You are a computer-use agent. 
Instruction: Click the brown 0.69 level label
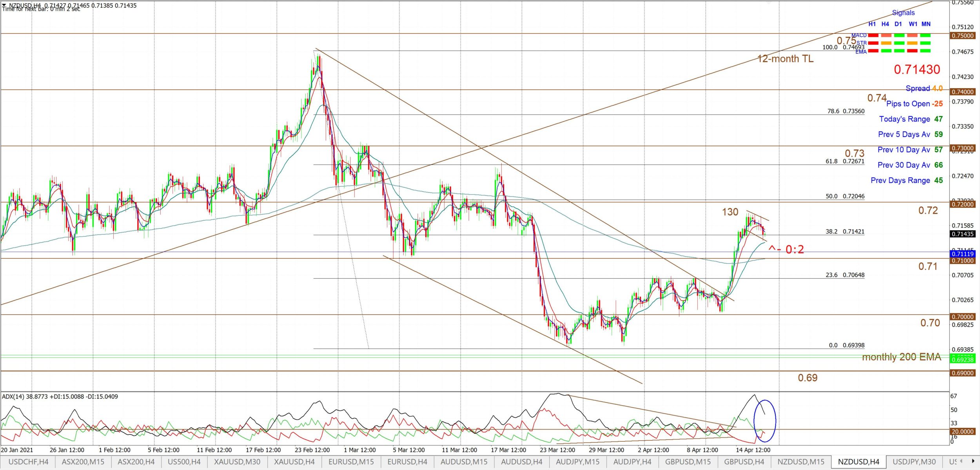[808, 378]
